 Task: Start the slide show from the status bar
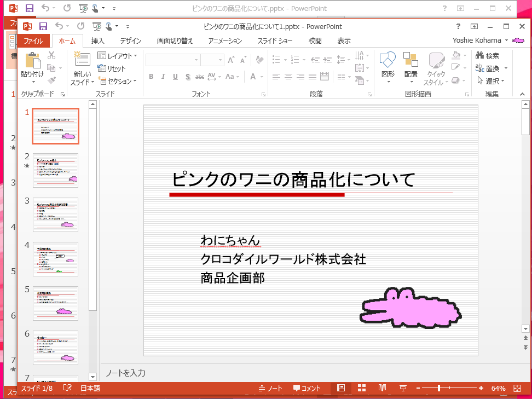coord(403,388)
